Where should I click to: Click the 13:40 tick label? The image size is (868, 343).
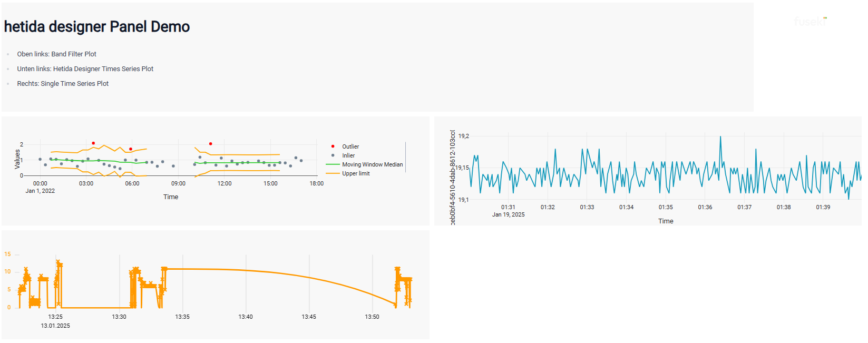click(246, 317)
